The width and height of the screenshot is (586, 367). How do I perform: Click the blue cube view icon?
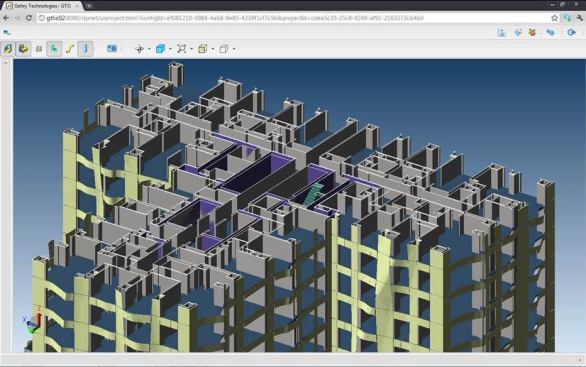[x=160, y=49]
